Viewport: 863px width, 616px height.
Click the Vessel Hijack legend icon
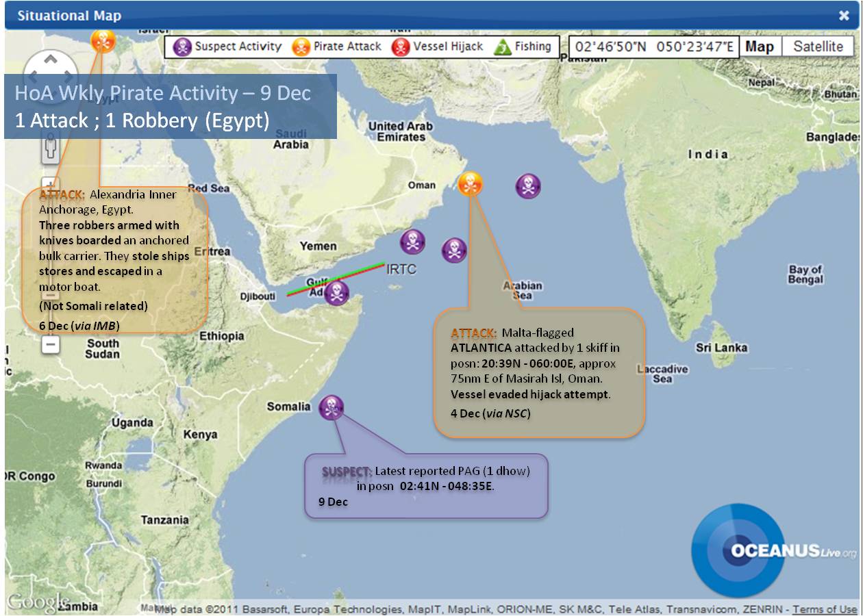(401, 47)
